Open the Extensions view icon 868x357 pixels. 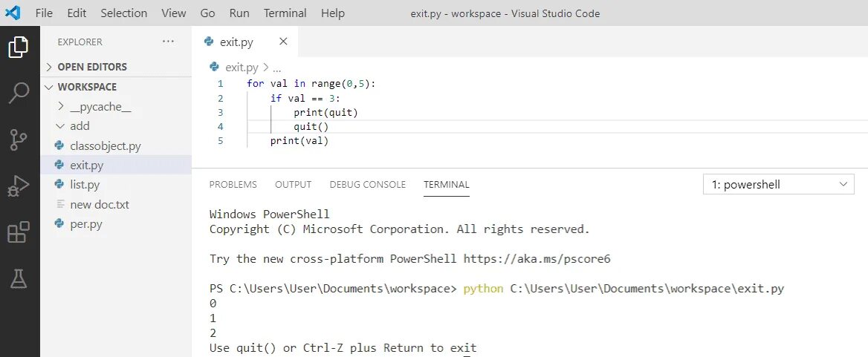click(x=19, y=232)
